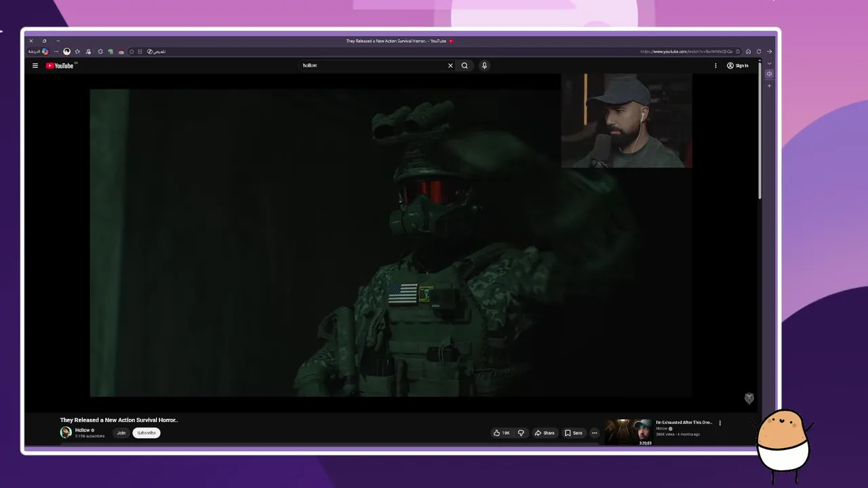Image resolution: width=868 pixels, height=488 pixels.
Task: Click the video player to pause
Action: (391, 243)
